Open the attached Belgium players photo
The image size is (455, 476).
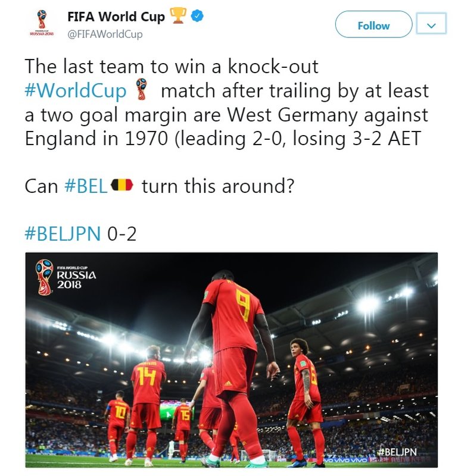pyautogui.click(x=231, y=359)
